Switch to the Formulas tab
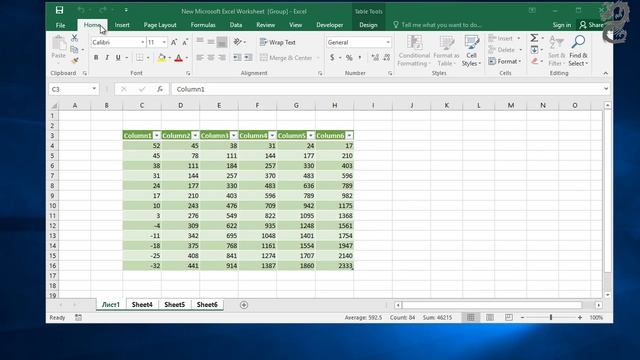This screenshot has width=640, height=360. pos(203,25)
